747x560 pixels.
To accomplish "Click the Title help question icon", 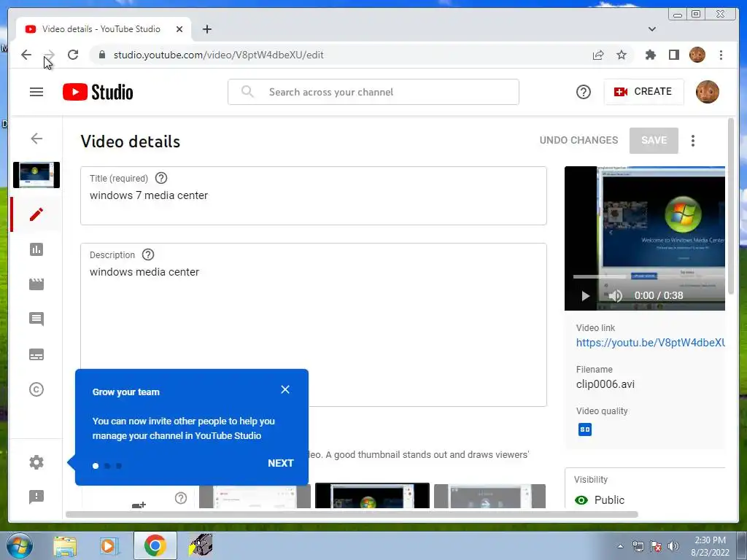I will [161, 178].
